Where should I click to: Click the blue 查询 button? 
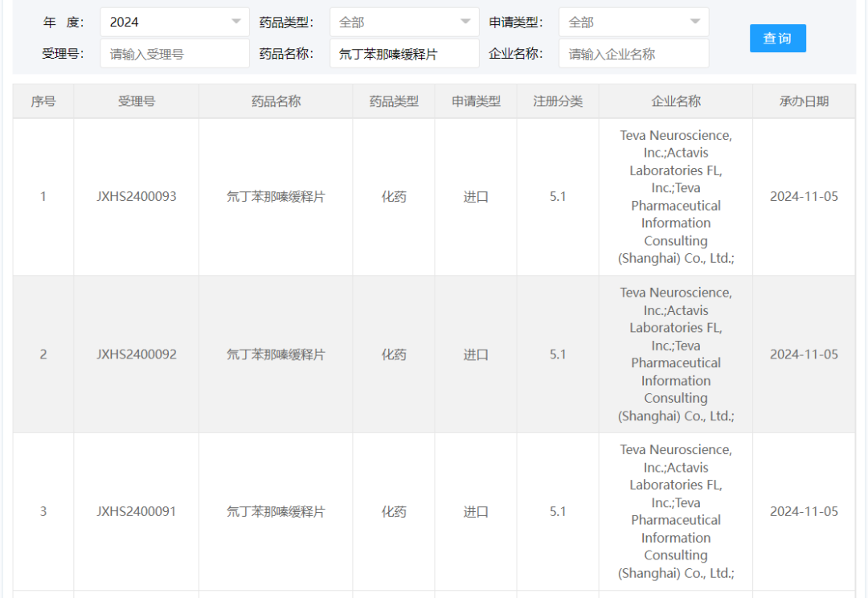pos(778,39)
